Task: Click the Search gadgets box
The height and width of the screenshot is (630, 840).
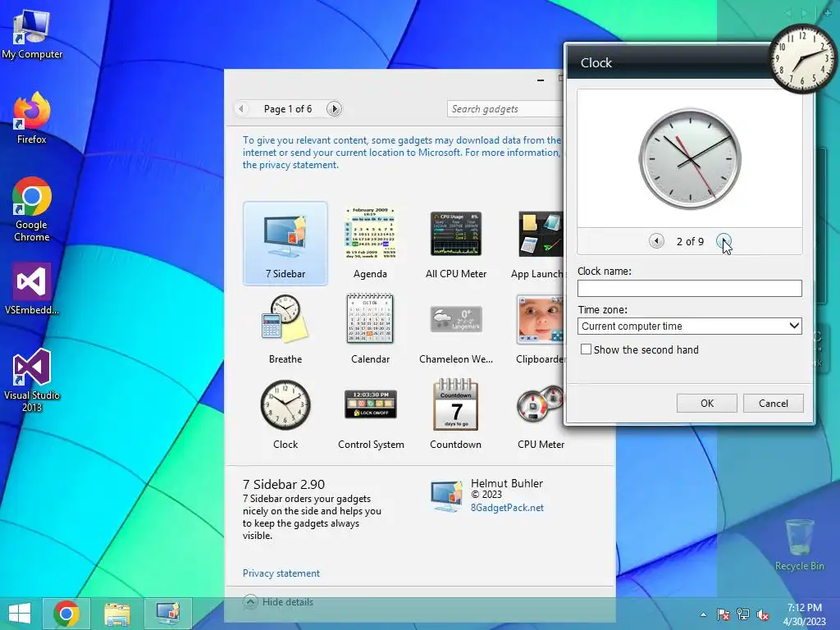Action: 504,109
